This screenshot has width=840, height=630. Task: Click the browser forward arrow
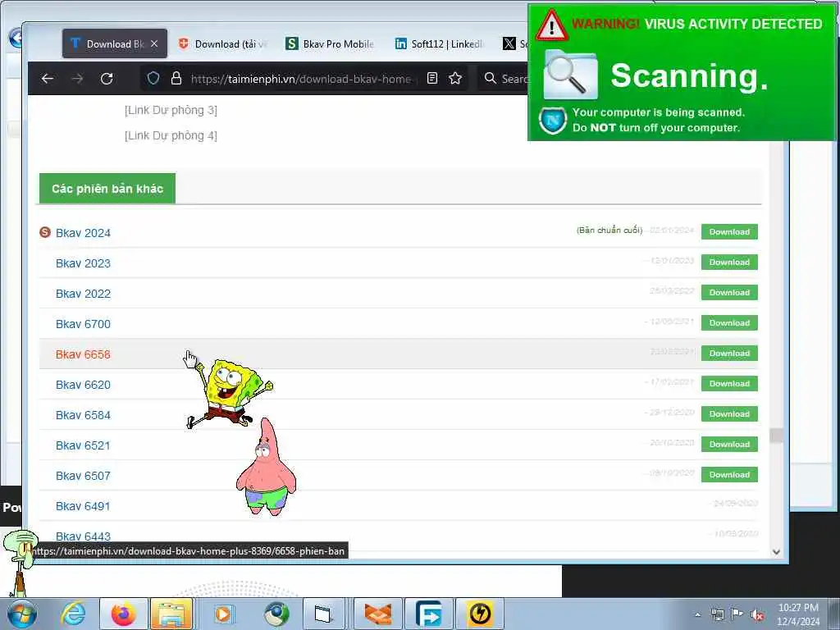point(77,79)
